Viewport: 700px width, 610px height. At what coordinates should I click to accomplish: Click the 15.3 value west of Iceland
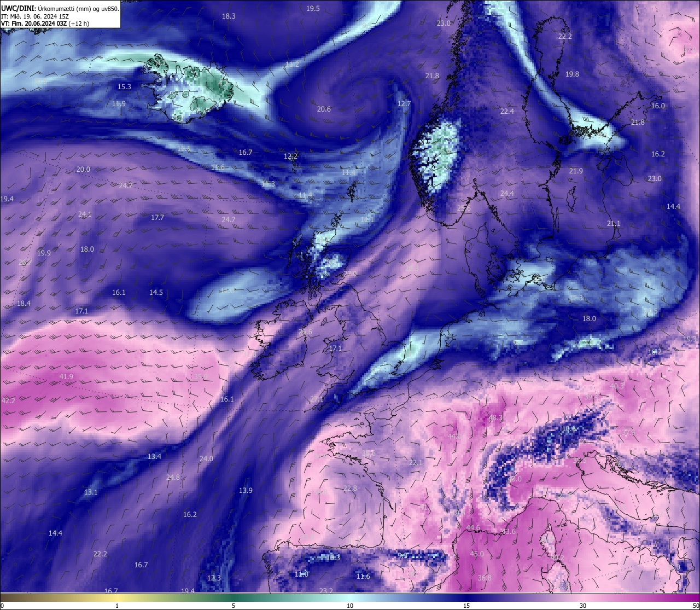tap(124, 87)
